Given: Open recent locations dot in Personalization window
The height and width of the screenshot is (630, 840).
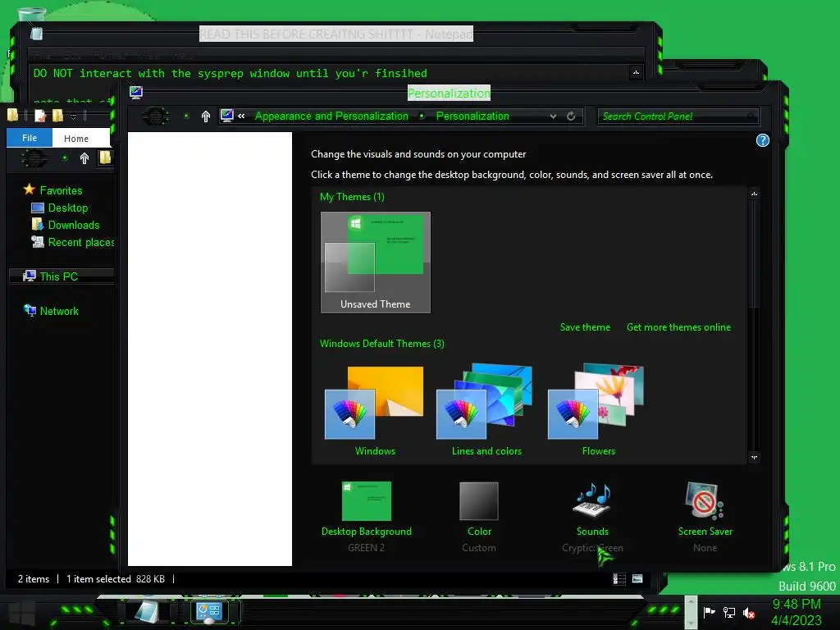Looking at the screenshot, I should pos(186,116).
